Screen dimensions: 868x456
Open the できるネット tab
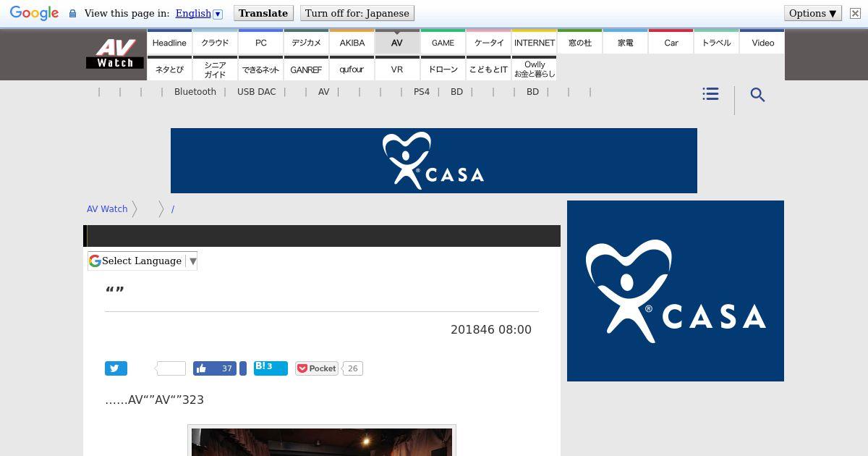260,69
